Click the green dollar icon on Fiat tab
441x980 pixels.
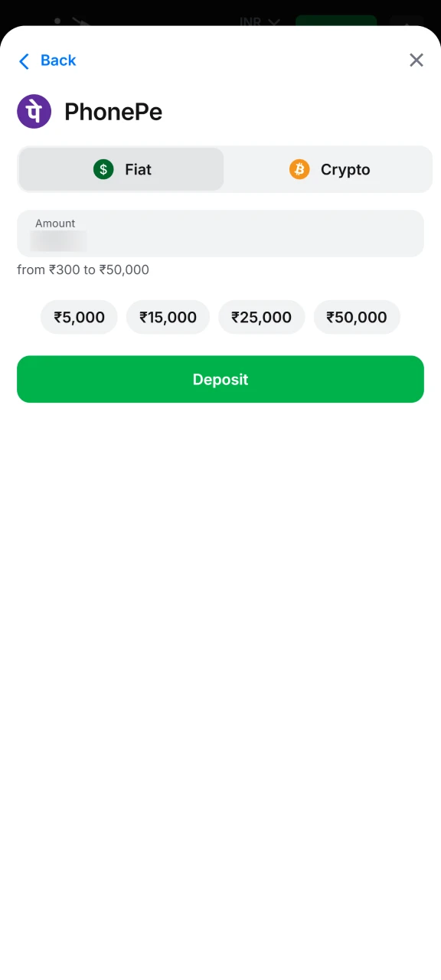(x=103, y=169)
